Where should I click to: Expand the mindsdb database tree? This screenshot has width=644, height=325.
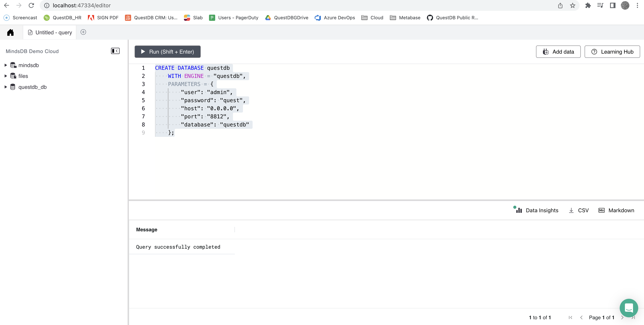(6, 65)
